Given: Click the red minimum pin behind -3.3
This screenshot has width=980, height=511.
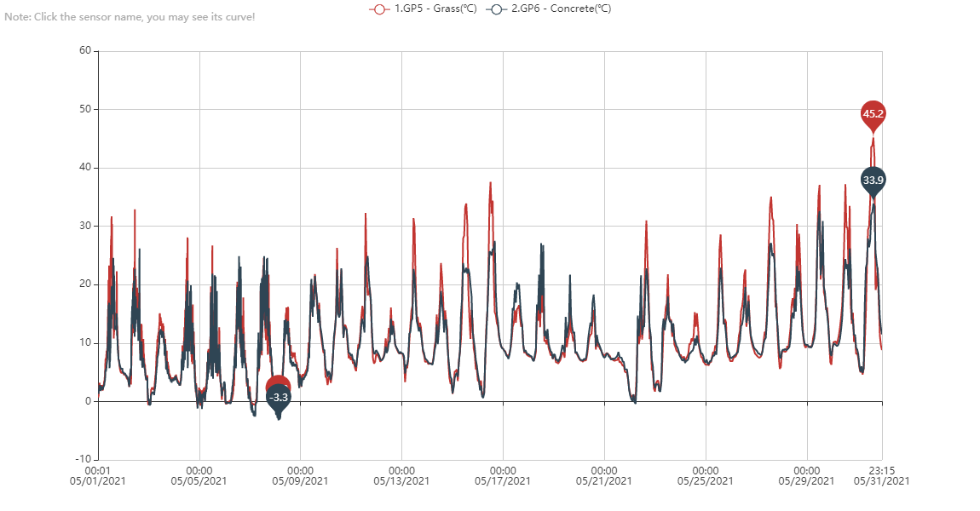Looking at the screenshot, I should 278,383.
